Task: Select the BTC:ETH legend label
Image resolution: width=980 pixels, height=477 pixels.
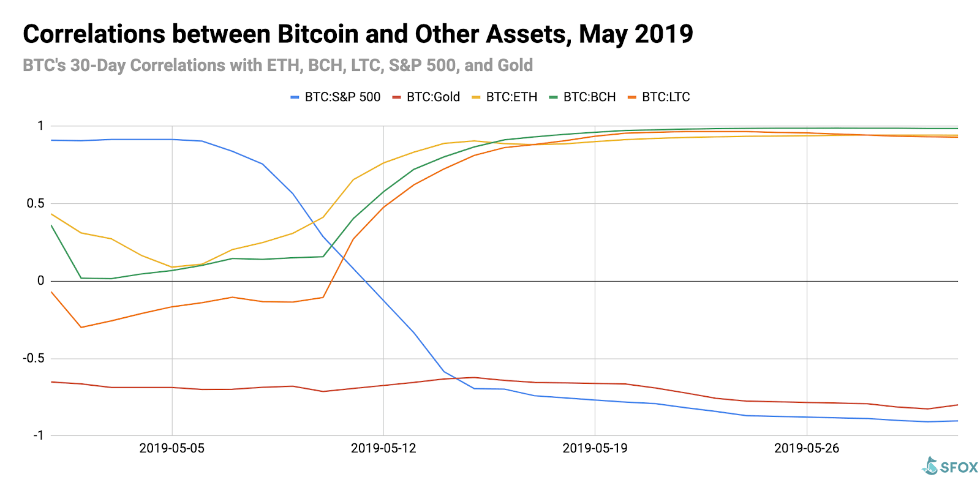Action: click(511, 97)
